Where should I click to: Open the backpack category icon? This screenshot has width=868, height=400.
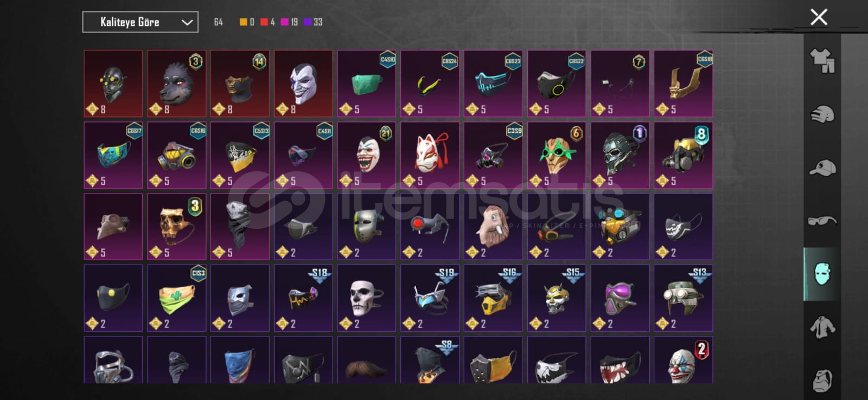point(822,380)
